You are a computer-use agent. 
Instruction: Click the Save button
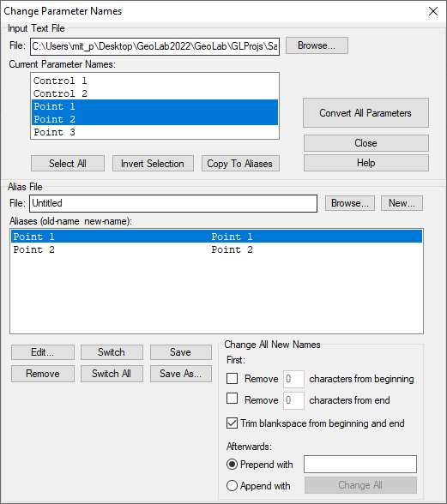[180, 352]
